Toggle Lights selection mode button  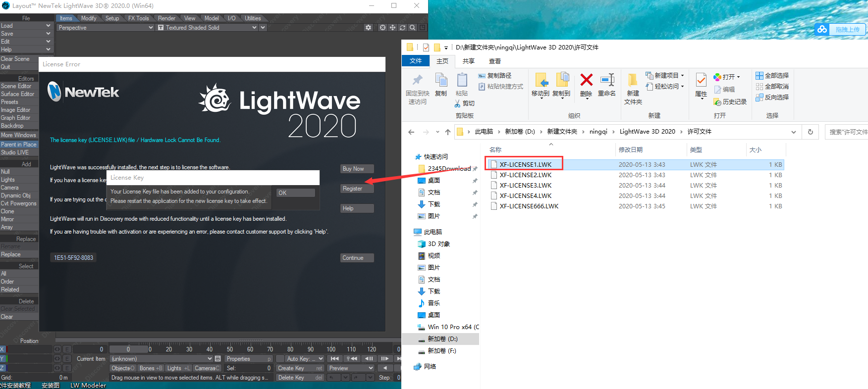(x=178, y=368)
